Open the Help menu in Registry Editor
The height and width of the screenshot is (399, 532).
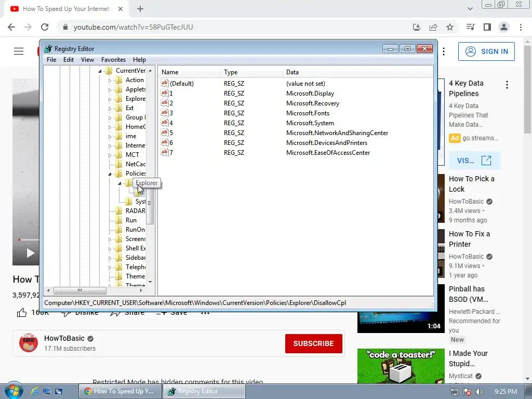[x=139, y=60]
